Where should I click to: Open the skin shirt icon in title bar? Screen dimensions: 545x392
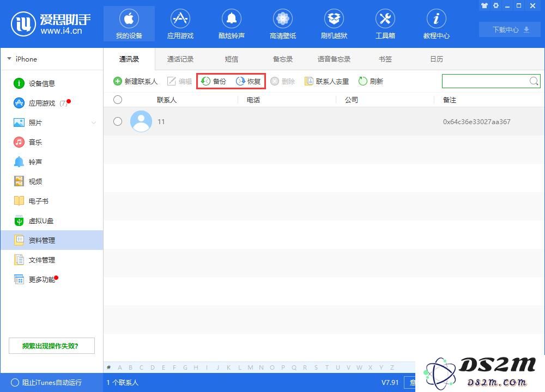(485, 5)
